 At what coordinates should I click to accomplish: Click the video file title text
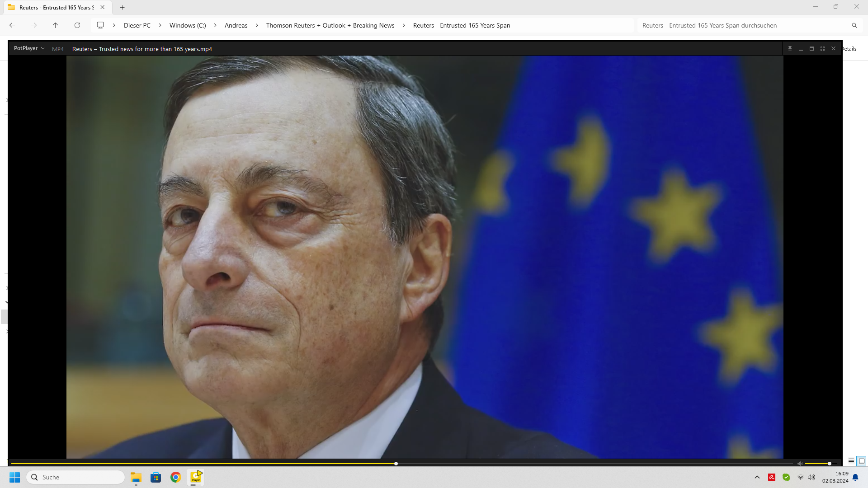pos(142,49)
